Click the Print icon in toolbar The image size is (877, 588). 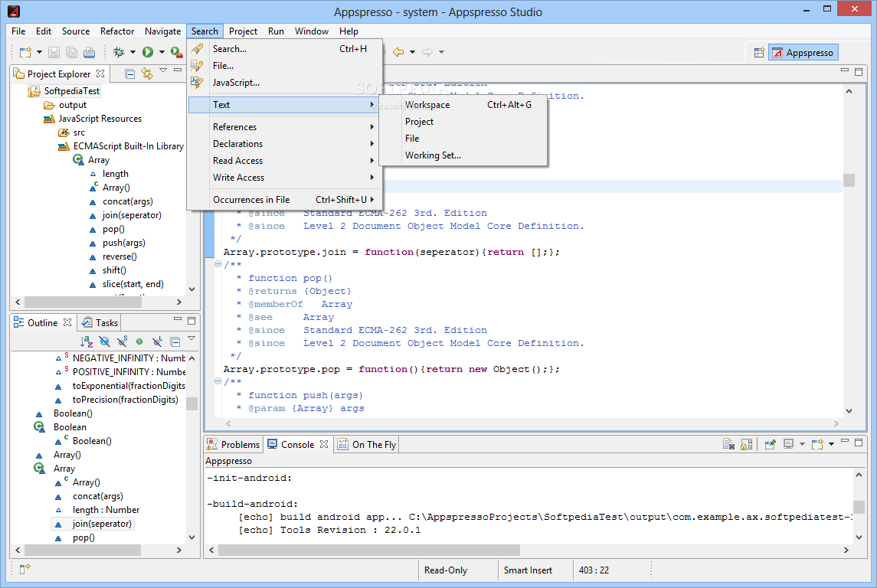[x=89, y=52]
